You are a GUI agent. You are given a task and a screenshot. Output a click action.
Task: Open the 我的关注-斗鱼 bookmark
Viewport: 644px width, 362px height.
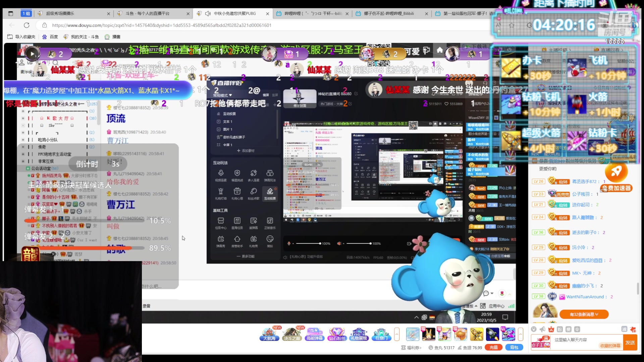click(x=81, y=37)
